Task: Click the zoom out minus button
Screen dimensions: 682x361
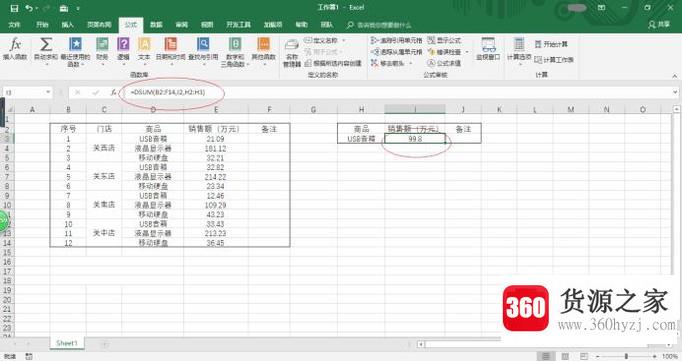Action: point(598,356)
